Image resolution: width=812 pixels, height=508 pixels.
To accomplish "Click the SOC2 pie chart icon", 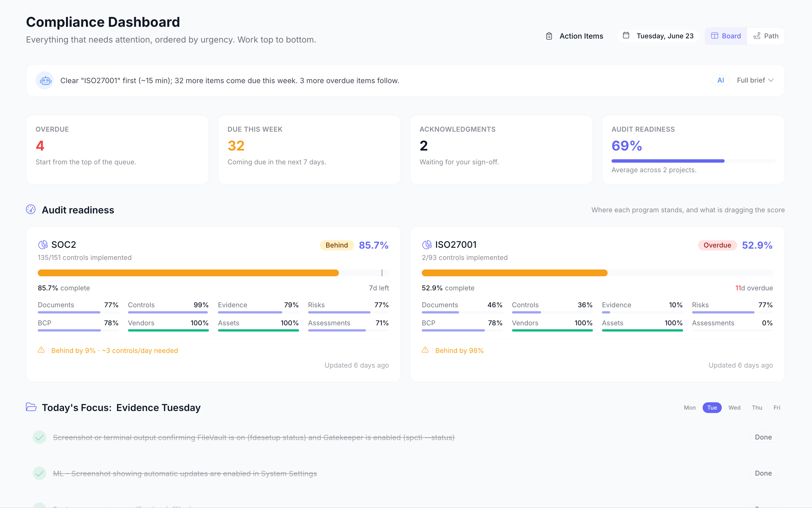I will point(43,245).
